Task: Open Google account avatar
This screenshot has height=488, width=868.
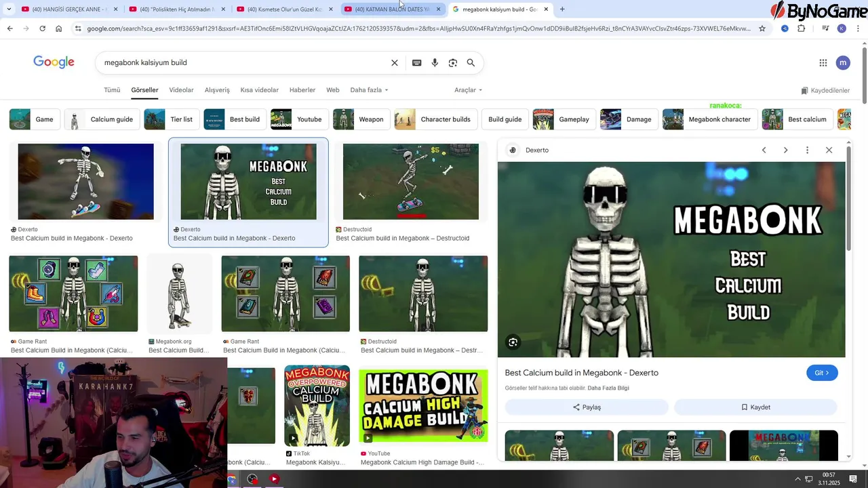Action: [843, 62]
